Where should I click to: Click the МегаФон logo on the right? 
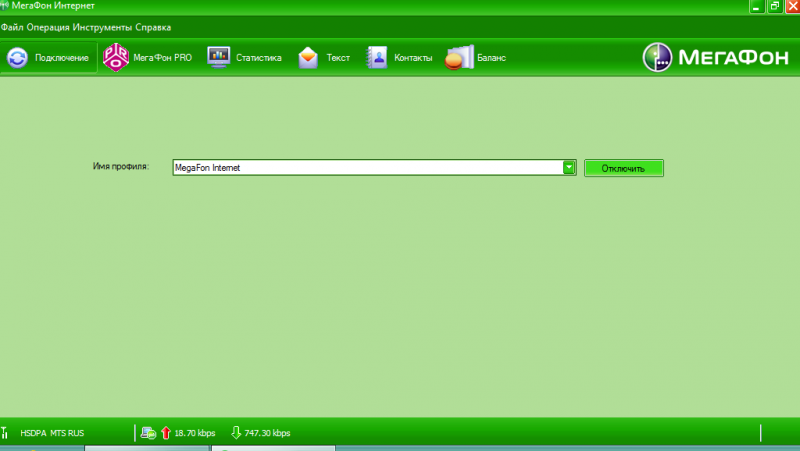tap(715, 57)
